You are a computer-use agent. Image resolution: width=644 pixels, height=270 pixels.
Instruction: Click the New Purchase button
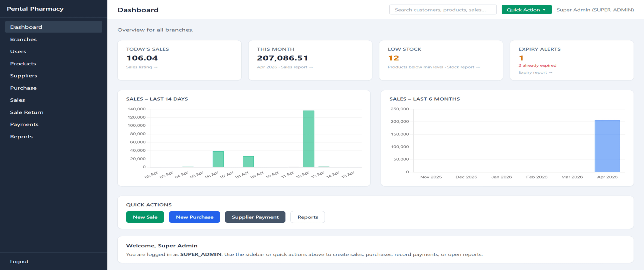[194, 217]
